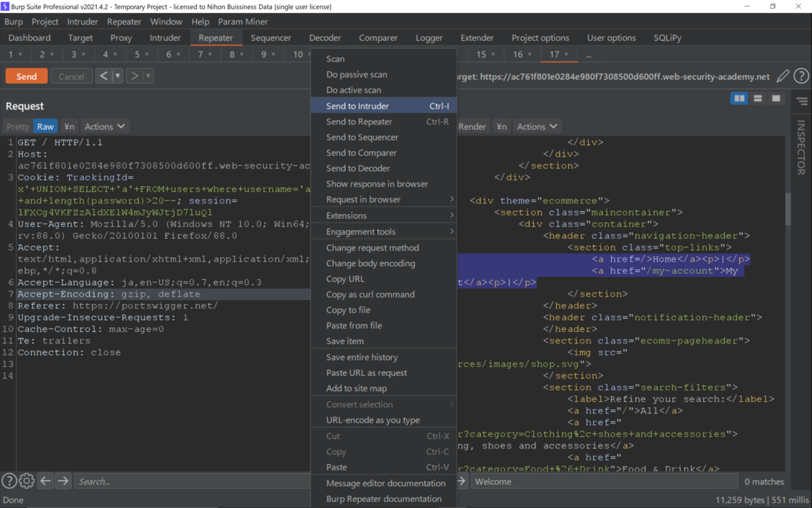Screen dimensions: 812x508
Task: Expand Engagement tools submenu
Action: [x=384, y=232]
